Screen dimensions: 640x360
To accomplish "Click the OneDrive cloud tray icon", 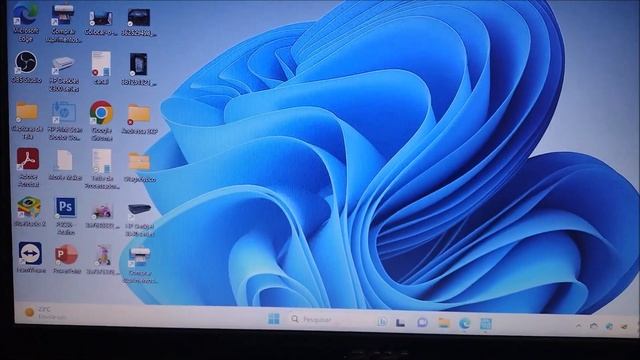I will 593,326.
